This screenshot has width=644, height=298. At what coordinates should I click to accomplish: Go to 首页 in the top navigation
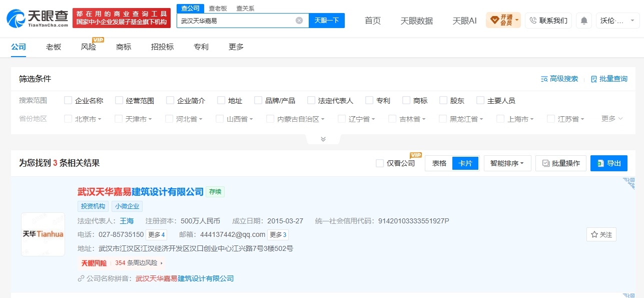pos(373,21)
